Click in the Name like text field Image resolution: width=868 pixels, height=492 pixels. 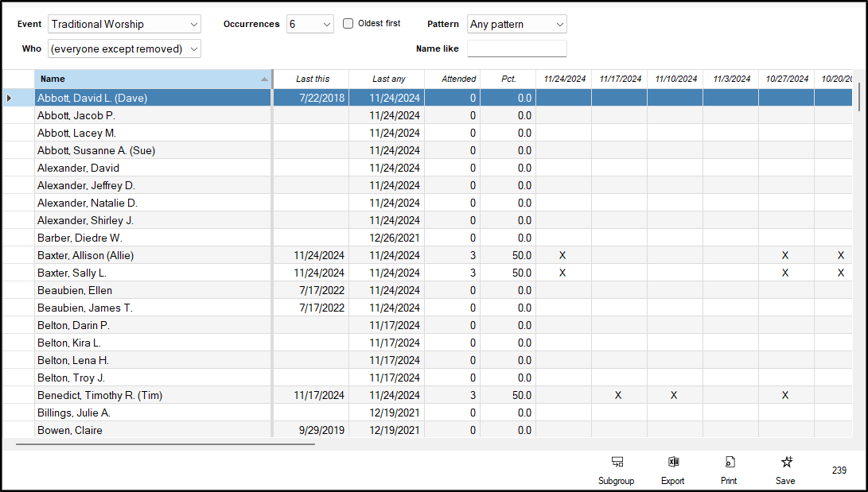point(516,49)
